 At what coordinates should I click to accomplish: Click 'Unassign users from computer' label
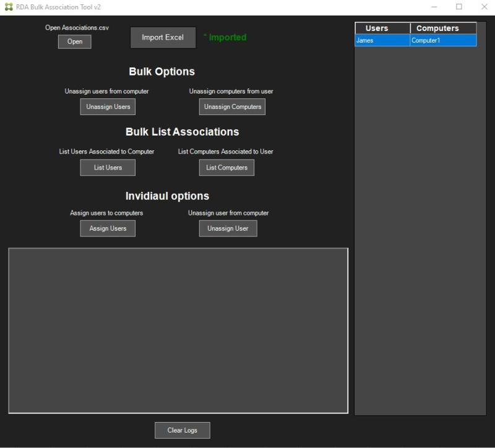[106, 91]
